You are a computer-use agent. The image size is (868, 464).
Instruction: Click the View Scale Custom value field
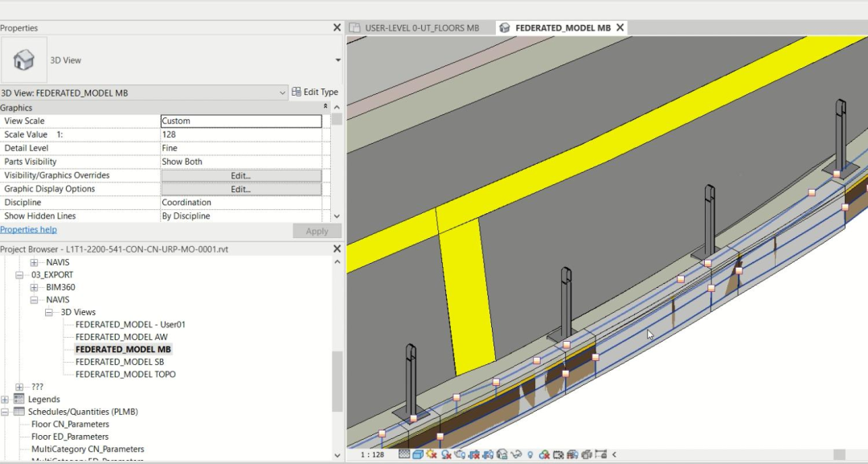(x=241, y=121)
